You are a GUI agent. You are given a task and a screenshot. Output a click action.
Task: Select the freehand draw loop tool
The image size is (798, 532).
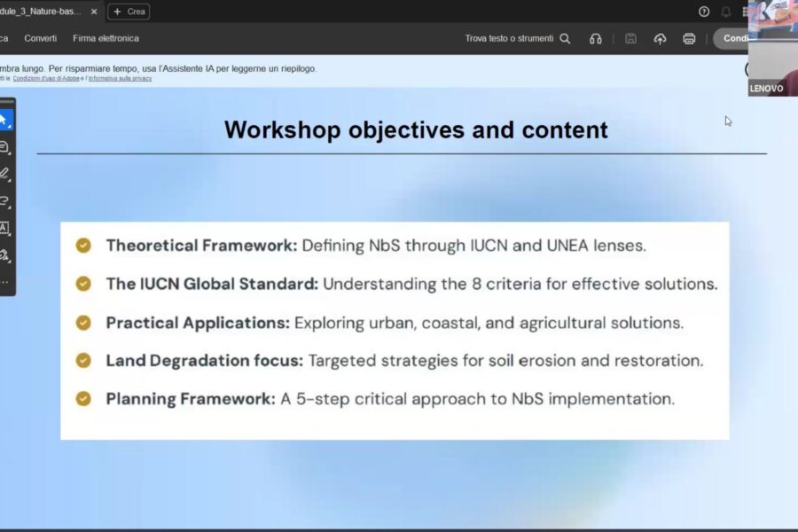point(4,201)
